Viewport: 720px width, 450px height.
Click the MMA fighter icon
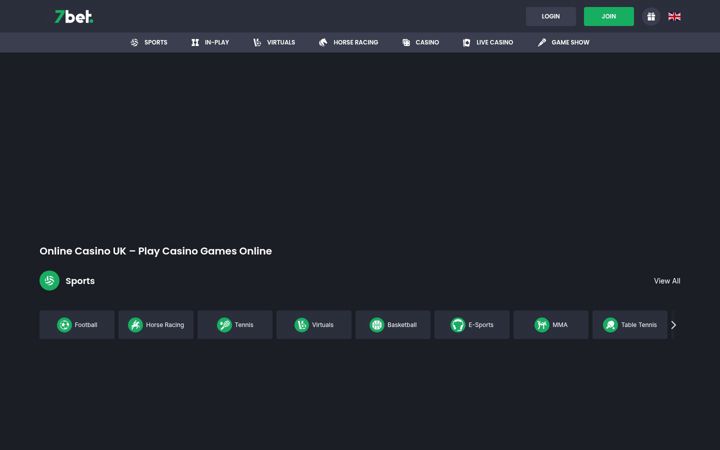coord(542,325)
